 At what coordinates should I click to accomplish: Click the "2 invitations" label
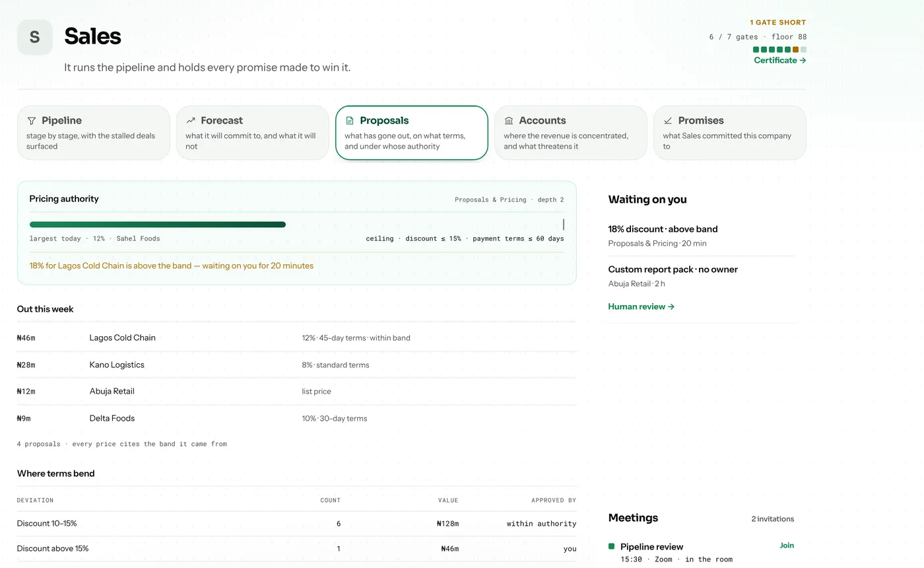[x=773, y=518]
